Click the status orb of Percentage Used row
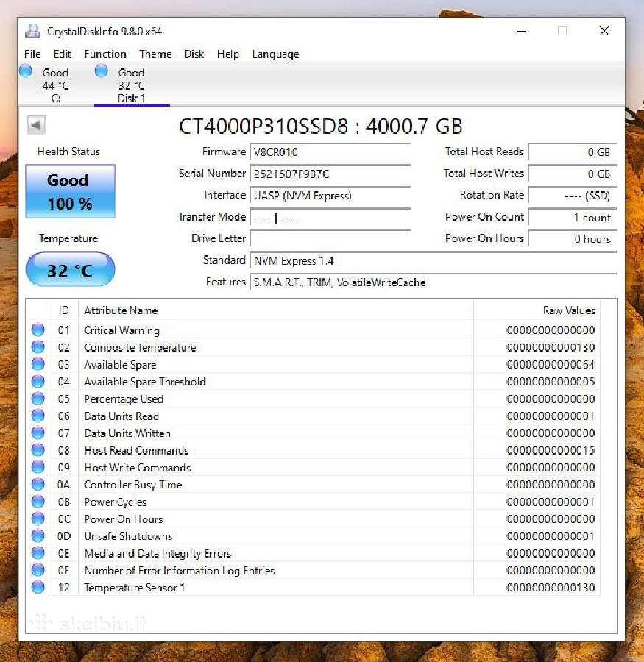The height and width of the screenshot is (662, 644). 38,399
